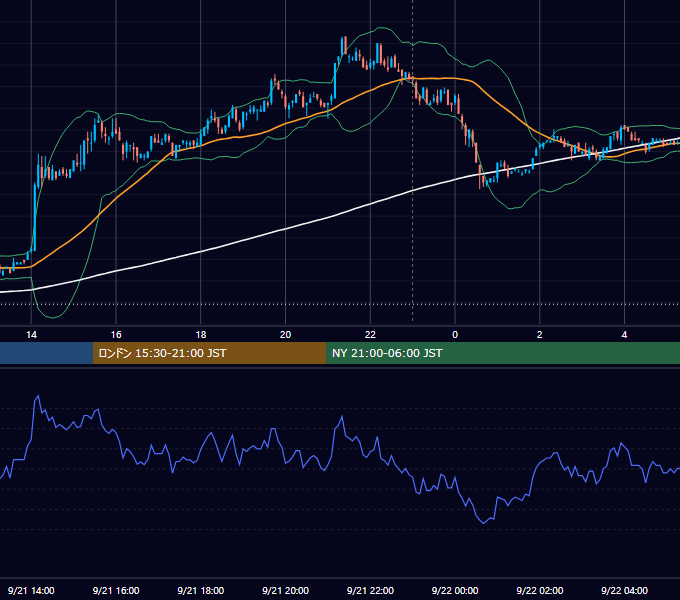
Task: Click hour label 2 on price chart axis
Action: [x=539, y=335]
